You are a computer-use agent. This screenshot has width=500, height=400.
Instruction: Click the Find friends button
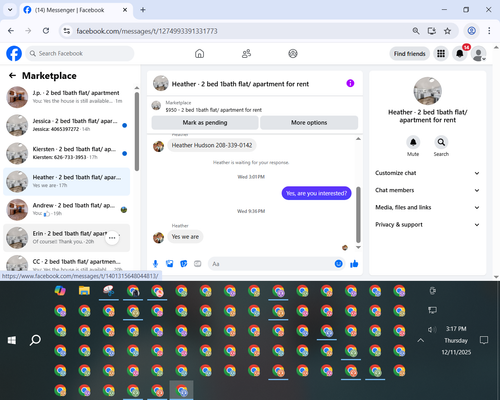pos(409,54)
